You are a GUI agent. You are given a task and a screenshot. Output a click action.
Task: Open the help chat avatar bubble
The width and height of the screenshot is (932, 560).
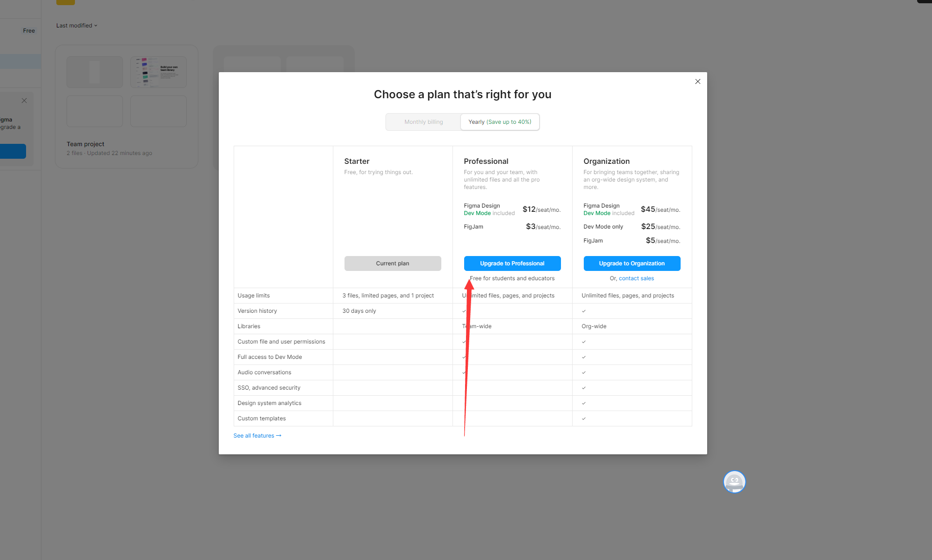coord(734,482)
